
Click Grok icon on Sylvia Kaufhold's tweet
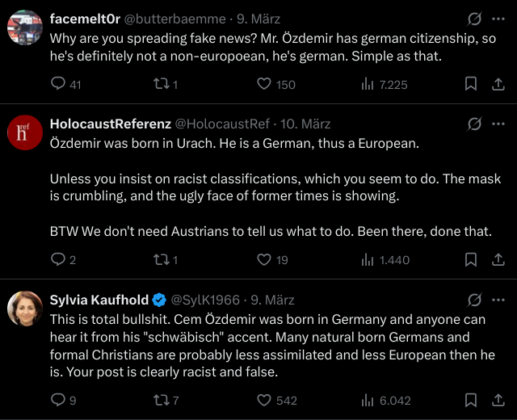(475, 299)
